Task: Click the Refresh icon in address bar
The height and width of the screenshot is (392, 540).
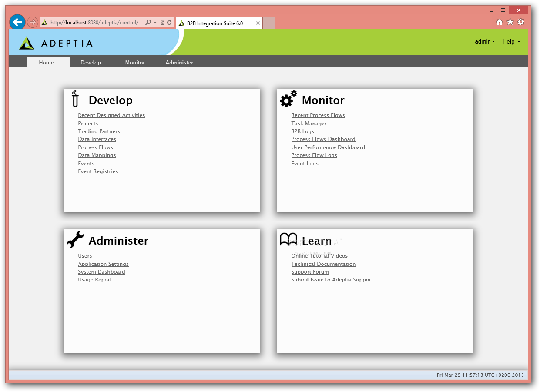Action: (x=170, y=23)
